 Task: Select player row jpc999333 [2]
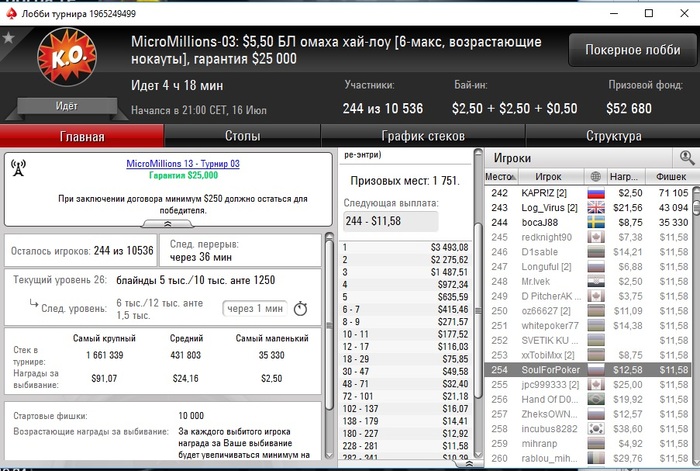click(x=588, y=384)
